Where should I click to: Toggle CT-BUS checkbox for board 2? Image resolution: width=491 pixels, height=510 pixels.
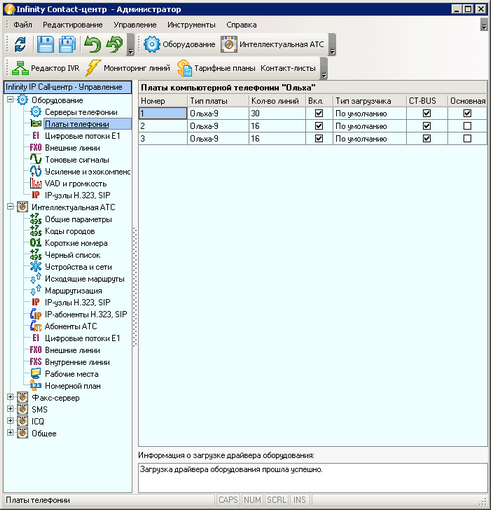(x=427, y=126)
